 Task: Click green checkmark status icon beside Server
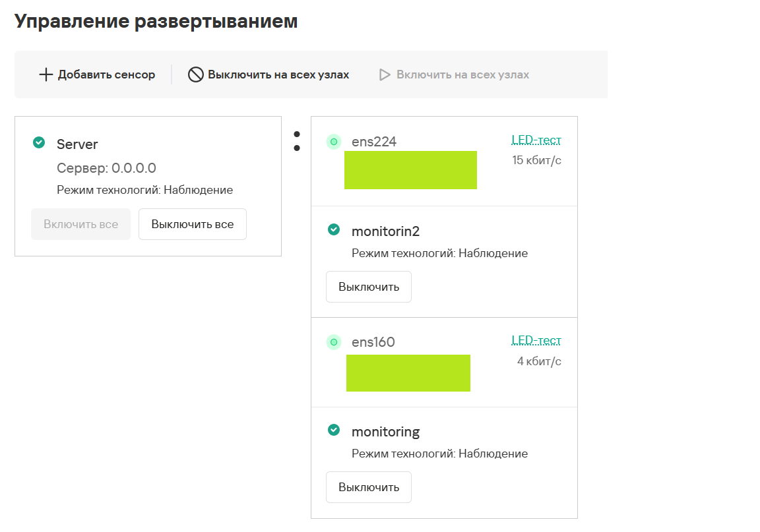tap(39, 142)
